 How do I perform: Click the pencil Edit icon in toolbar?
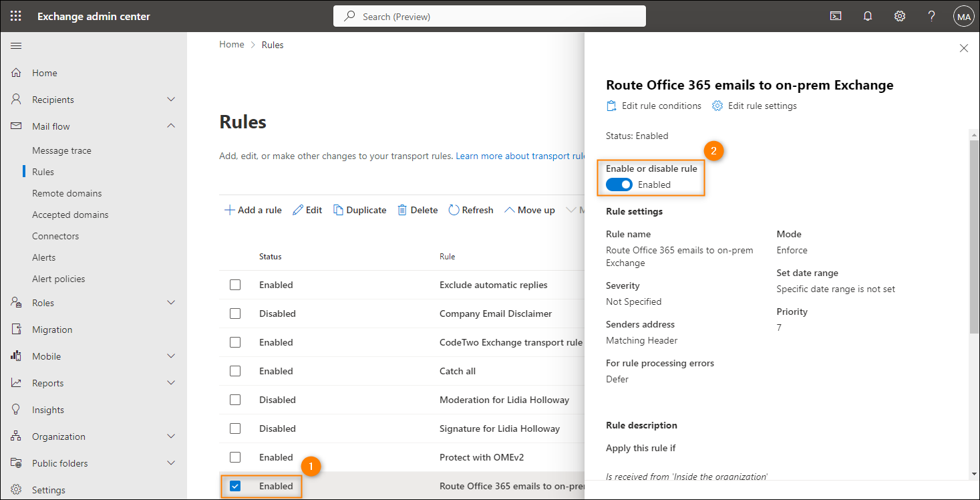(298, 210)
